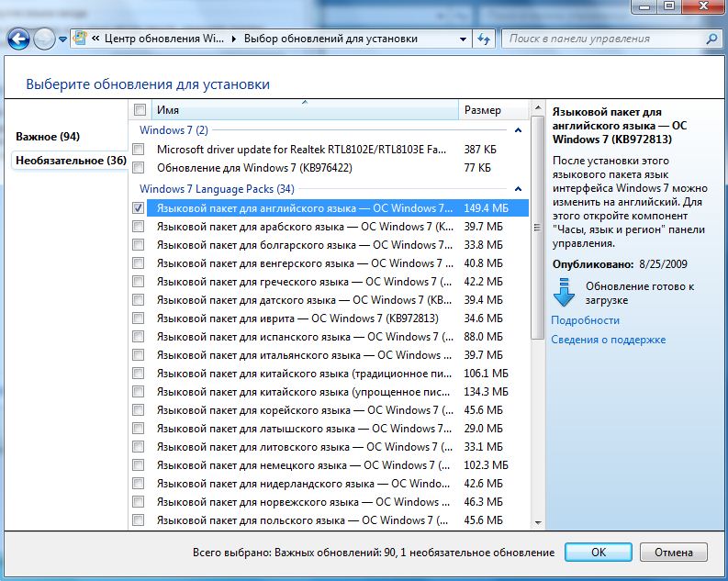728x581 pixels.
Task: Click 'Выбор обновлений для установки' breadcrumb
Action: [330, 39]
